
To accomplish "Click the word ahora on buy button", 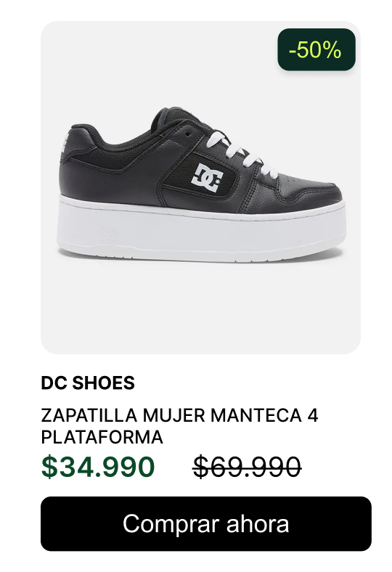I will 258,523.
